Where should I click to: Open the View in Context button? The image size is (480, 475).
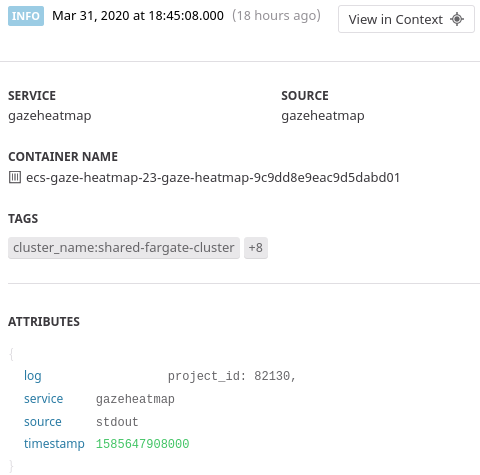click(x=406, y=19)
